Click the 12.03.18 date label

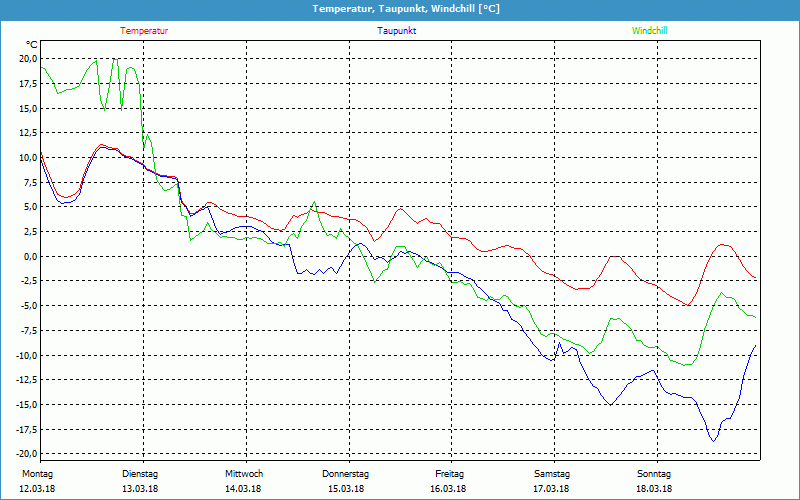(36, 489)
